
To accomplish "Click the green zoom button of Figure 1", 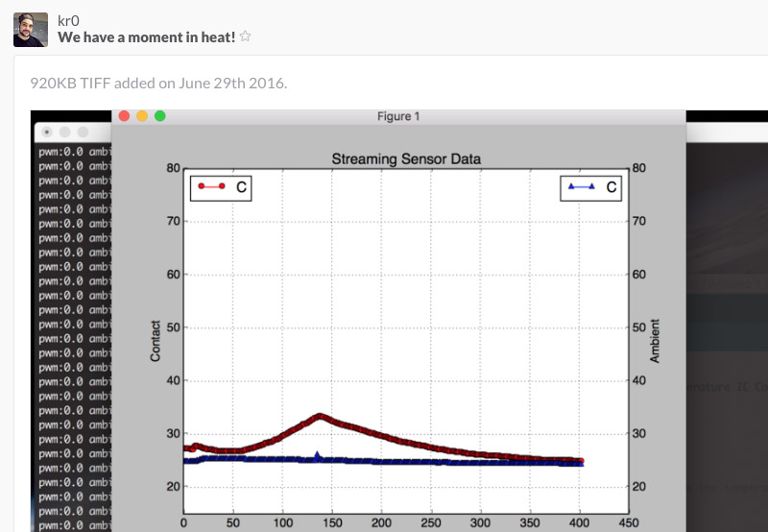I will click(x=160, y=116).
